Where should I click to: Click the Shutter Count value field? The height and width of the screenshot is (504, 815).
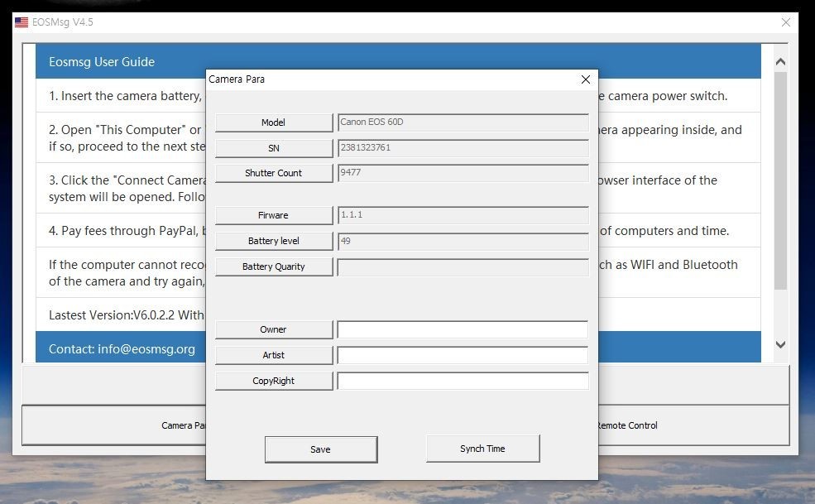tap(463, 173)
